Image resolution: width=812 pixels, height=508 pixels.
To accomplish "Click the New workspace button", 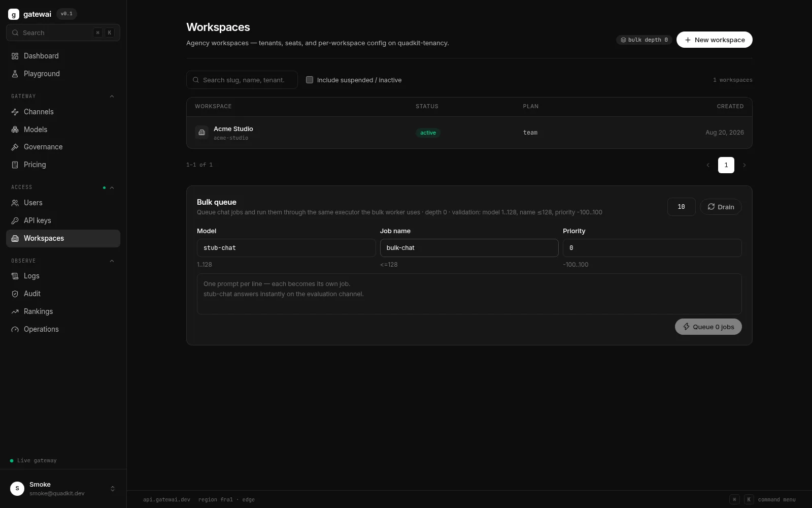I will point(714,40).
